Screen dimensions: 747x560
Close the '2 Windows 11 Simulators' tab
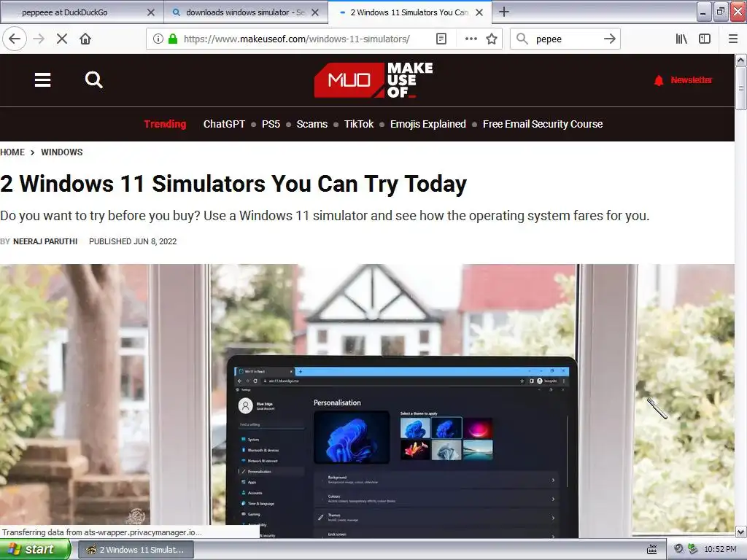(479, 12)
